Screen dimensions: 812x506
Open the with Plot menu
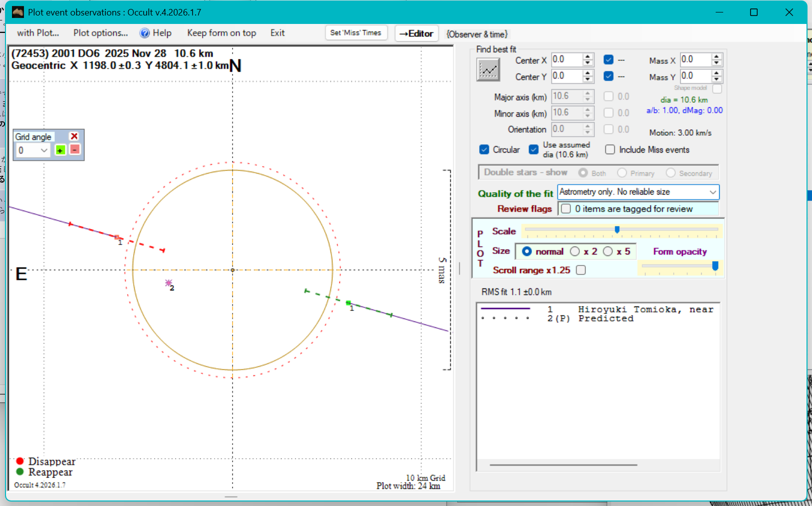(x=38, y=33)
